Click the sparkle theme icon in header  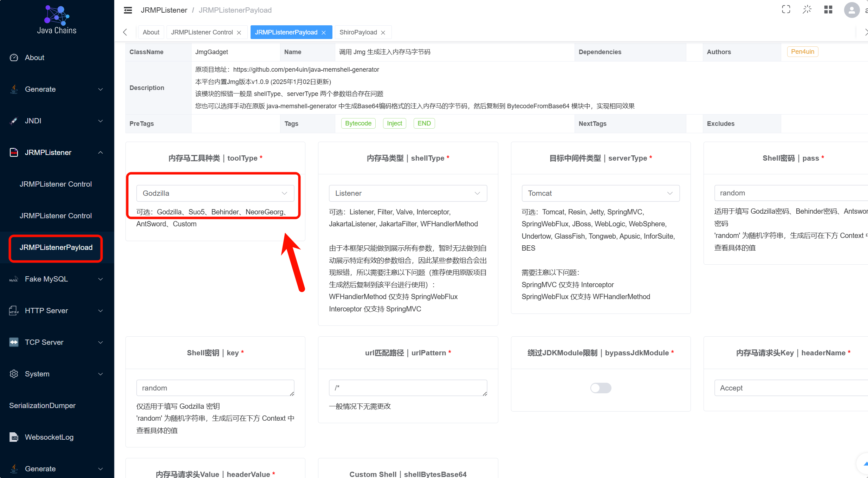pyautogui.click(x=807, y=9)
